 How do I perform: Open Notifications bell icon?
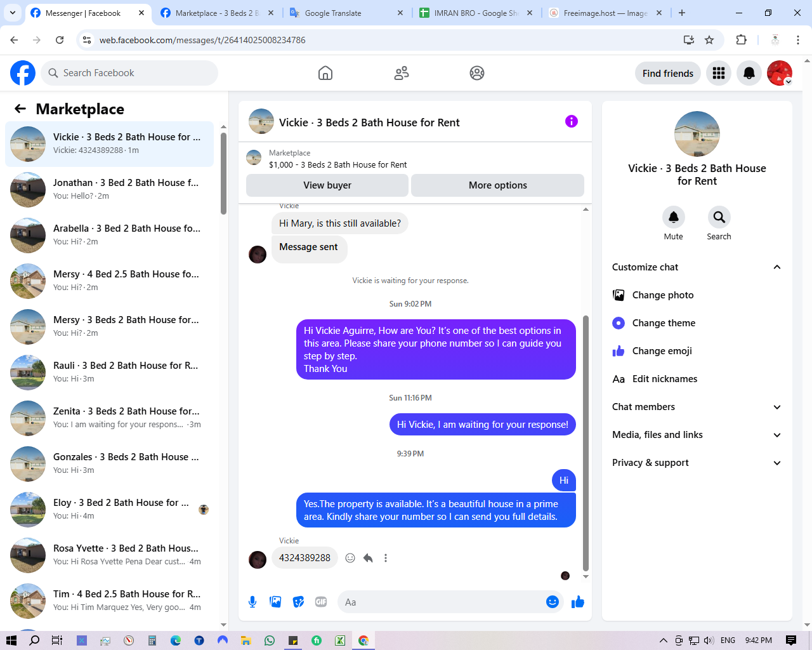pos(749,73)
